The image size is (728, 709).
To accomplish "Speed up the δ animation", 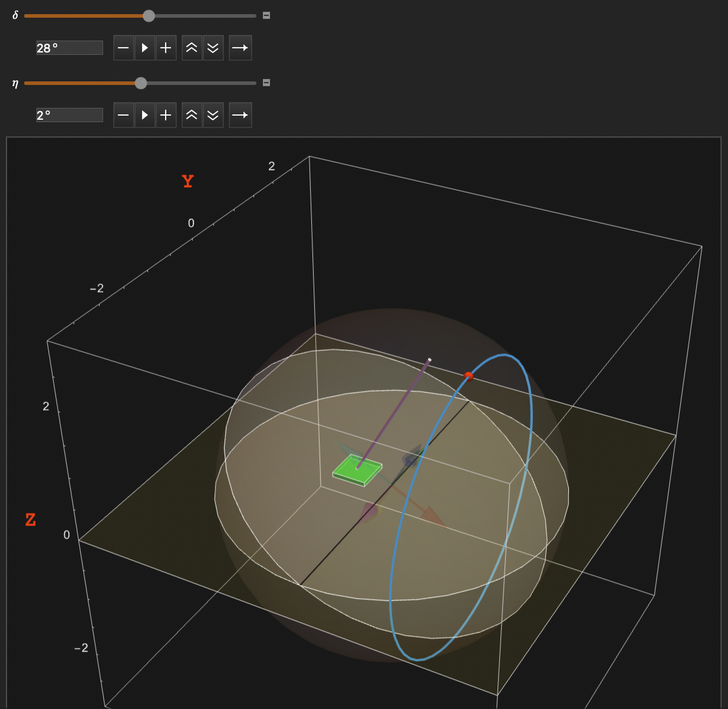I will pos(192,48).
